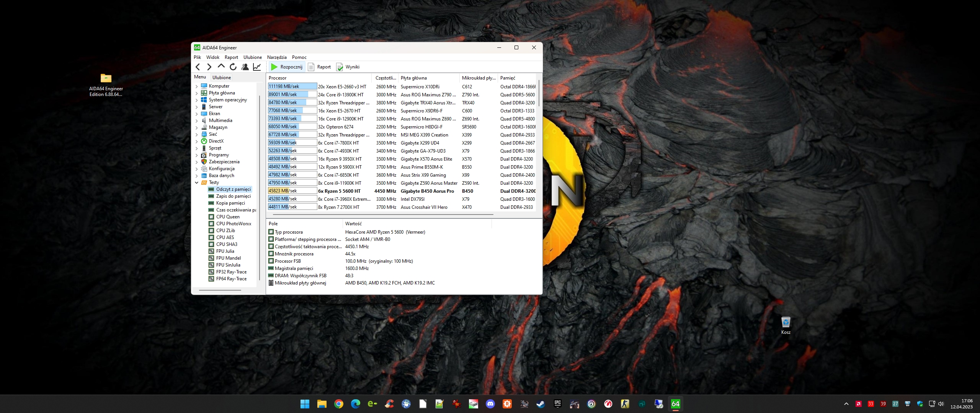The image size is (980, 413).
Task: Open the Pomoc menu
Action: [299, 57]
